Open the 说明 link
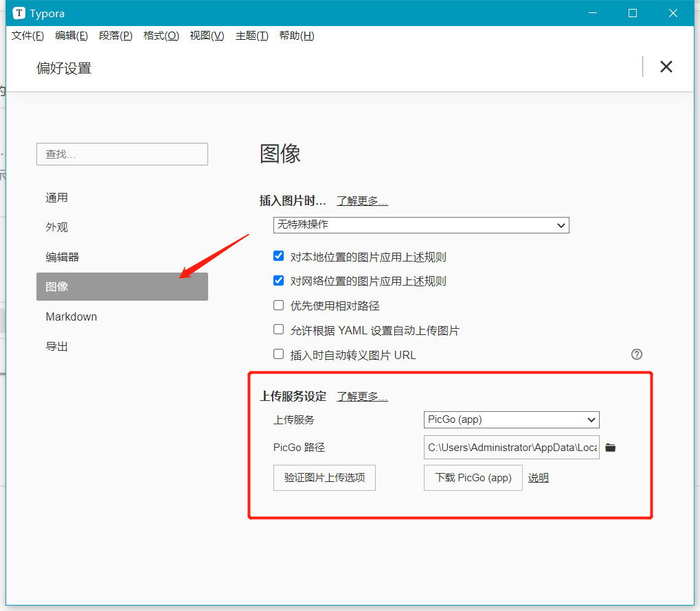Viewport: 700px width, 611px height. [539, 478]
